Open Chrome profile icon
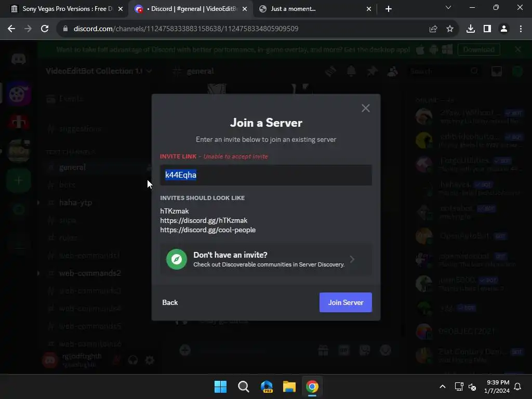 coord(504,29)
